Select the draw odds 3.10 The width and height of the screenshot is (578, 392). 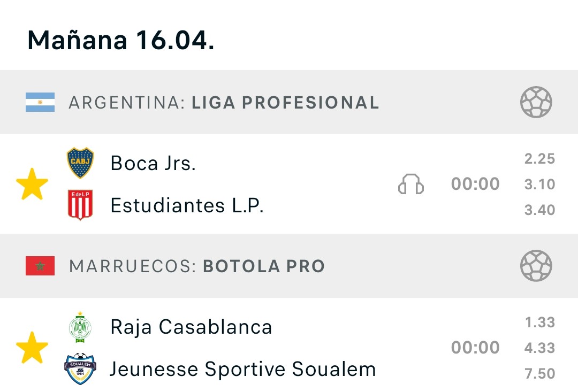[x=539, y=184]
